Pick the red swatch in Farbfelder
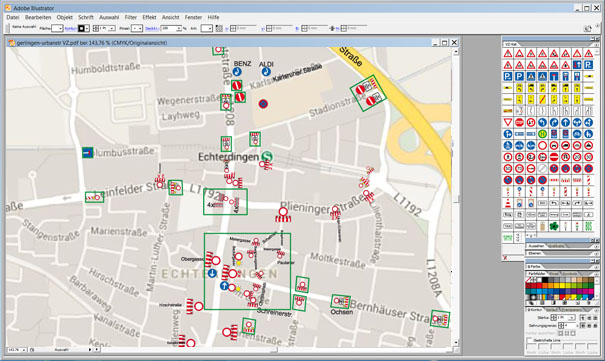 coord(539,285)
